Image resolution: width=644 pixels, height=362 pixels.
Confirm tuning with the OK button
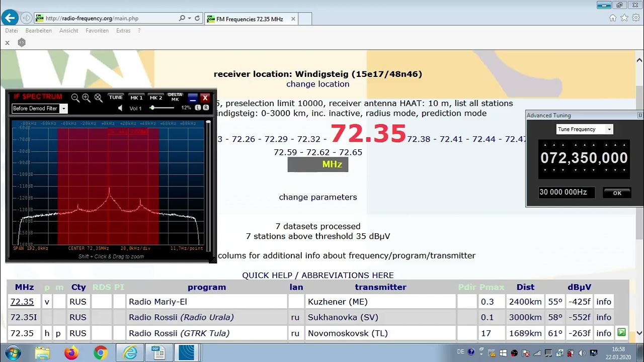[x=617, y=193]
